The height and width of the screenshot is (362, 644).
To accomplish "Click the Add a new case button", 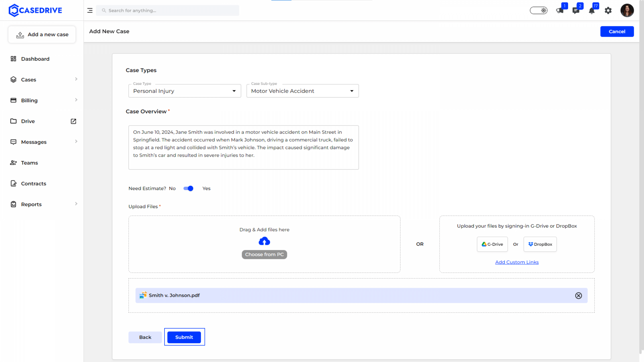I will tap(42, 34).
